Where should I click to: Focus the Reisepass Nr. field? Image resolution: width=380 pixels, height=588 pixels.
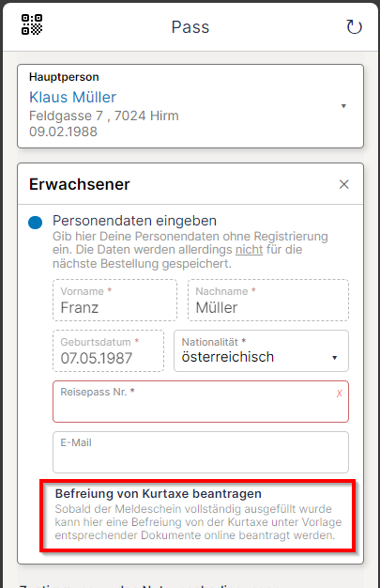click(201, 402)
